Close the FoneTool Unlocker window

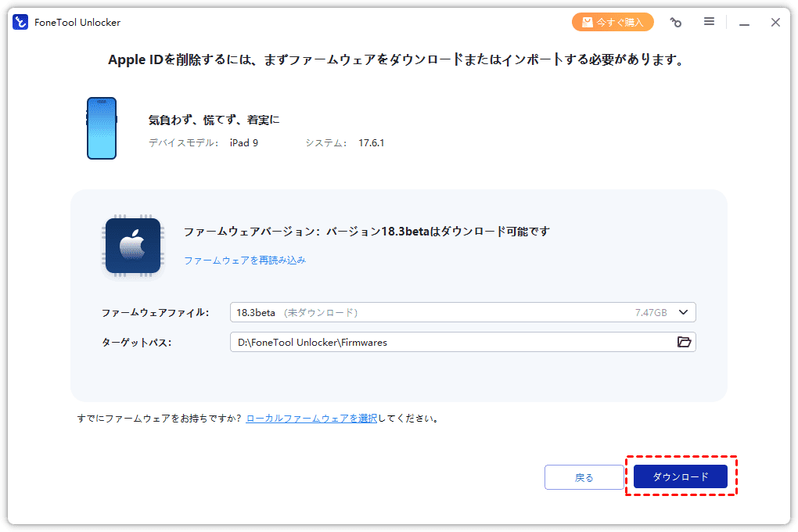pyautogui.click(x=775, y=23)
